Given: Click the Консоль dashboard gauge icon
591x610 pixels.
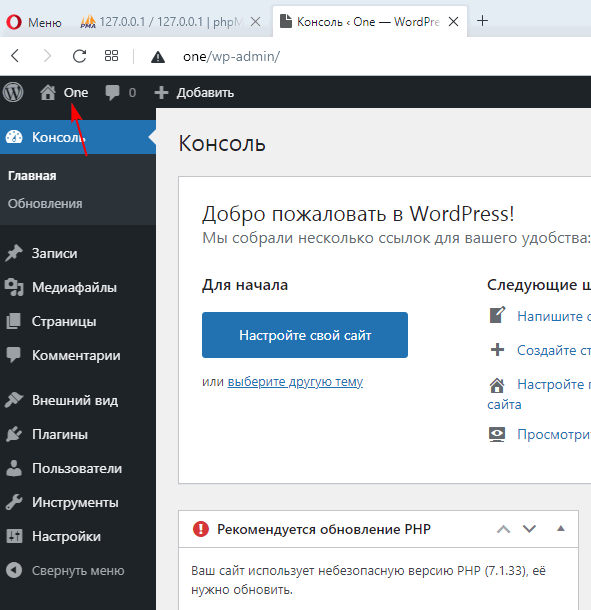Looking at the screenshot, I should coord(14,137).
